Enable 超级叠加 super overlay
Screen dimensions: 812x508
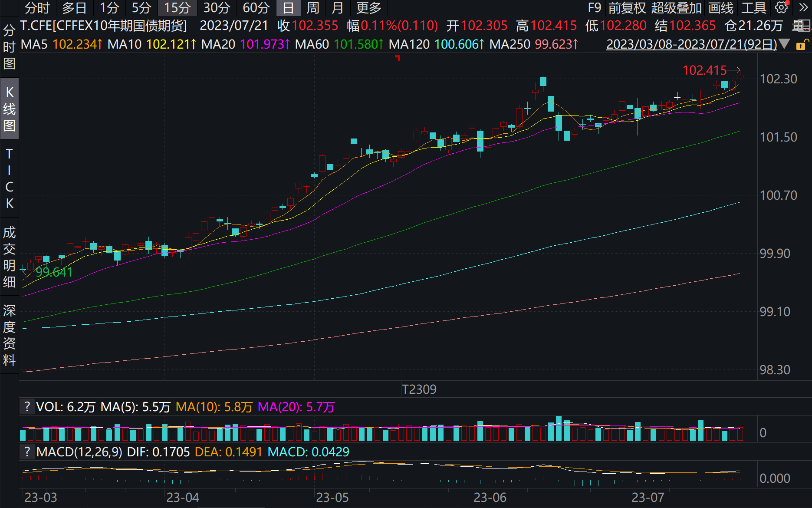[x=676, y=8]
